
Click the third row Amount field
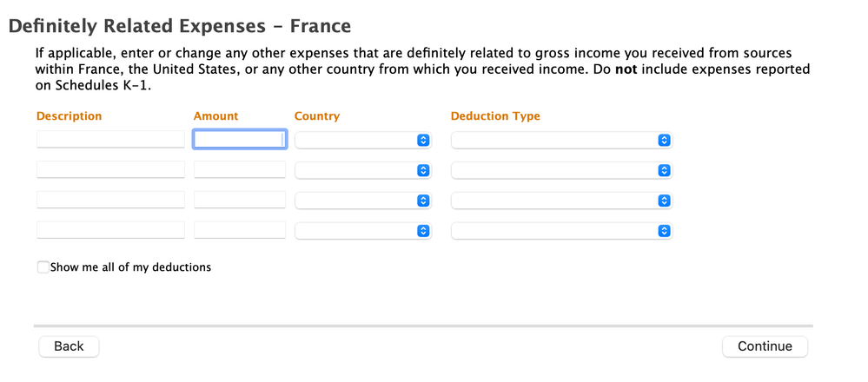[239, 200]
